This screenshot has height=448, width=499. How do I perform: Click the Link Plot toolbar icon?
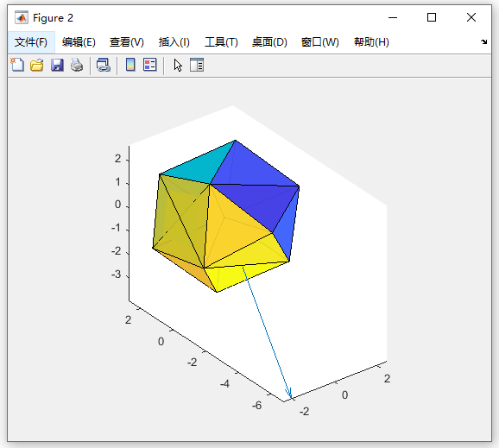tap(104, 65)
